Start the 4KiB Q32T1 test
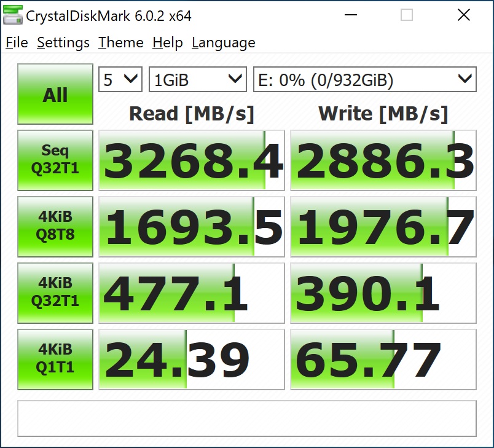Viewport: 494px width, 448px height. (55, 293)
